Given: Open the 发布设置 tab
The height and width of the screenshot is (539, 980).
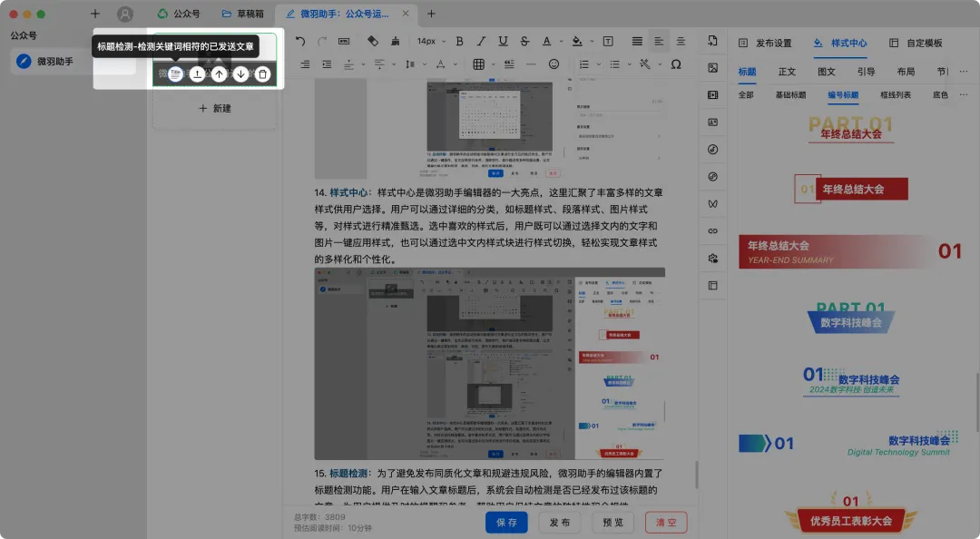Looking at the screenshot, I should point(766,44).
